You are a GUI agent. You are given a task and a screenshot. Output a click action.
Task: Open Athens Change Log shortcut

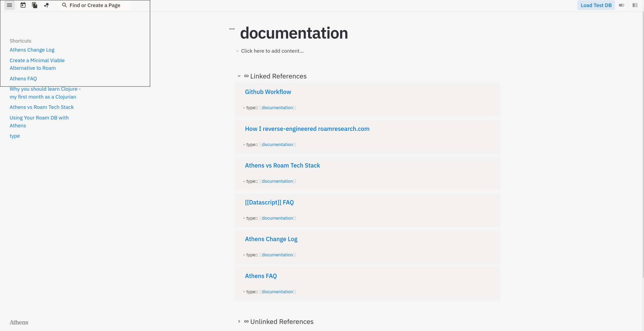[32, 50]
